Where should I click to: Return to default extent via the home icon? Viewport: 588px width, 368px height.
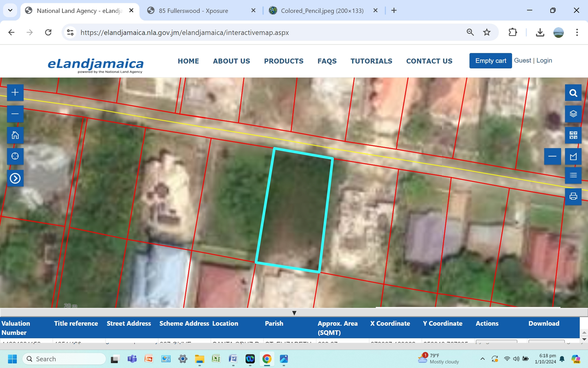15,135
